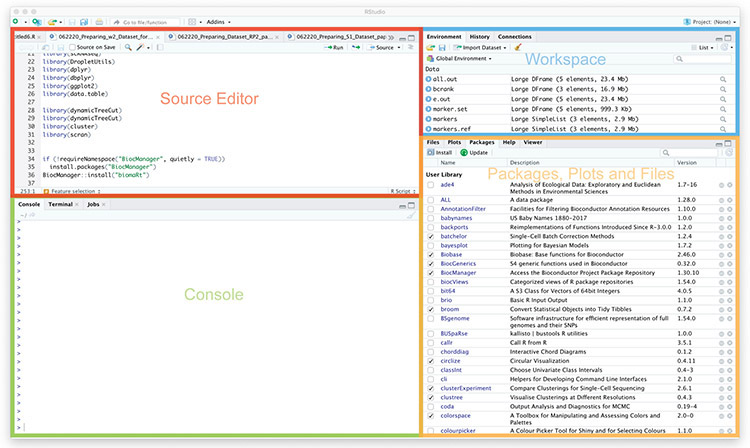This screenshot has width=750, height=448.
Task: Uncheck the batchelor package checkbox
Action: pos(431,237)
